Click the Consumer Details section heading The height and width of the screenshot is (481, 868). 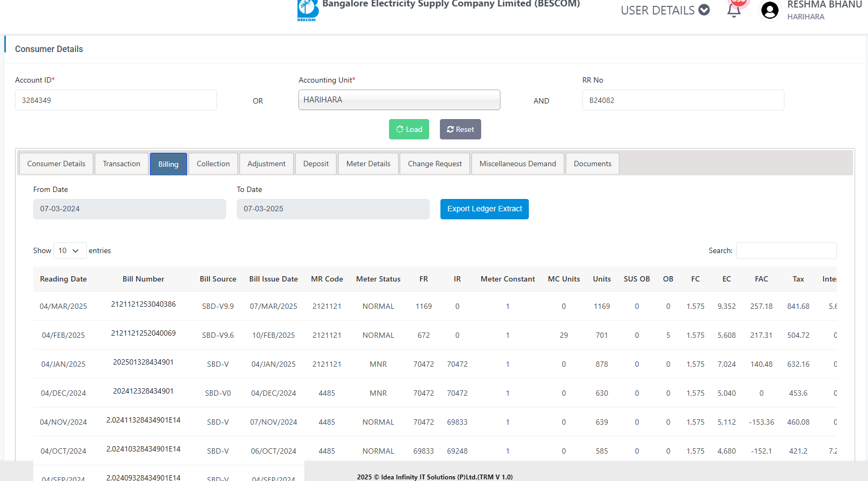tap(49, 49)
